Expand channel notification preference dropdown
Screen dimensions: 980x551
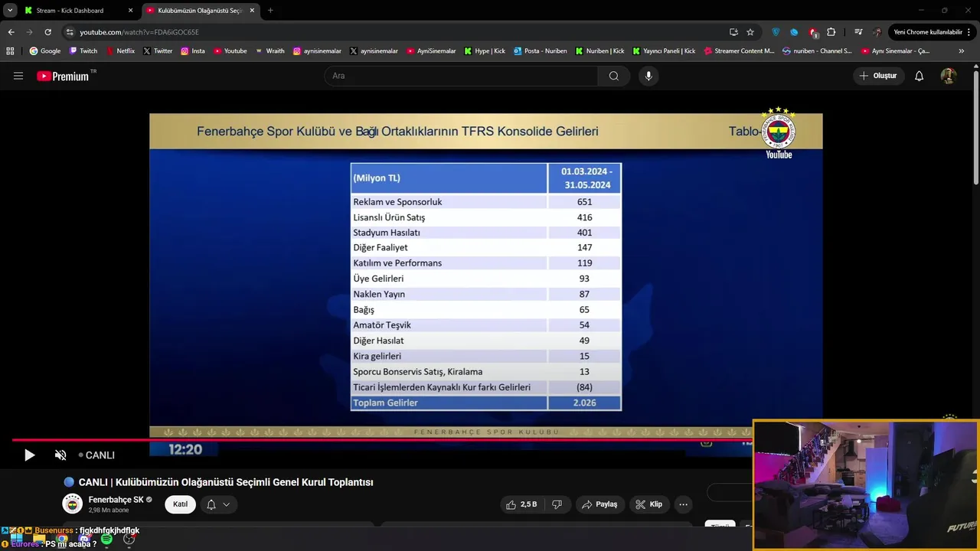(218, 504)
